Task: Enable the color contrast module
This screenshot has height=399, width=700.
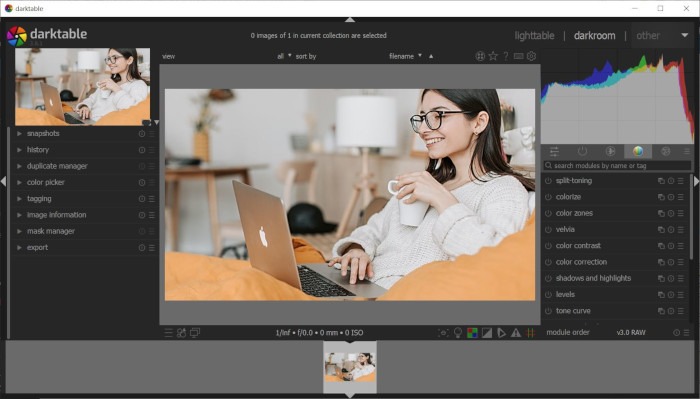Action: tap(548, 246)
